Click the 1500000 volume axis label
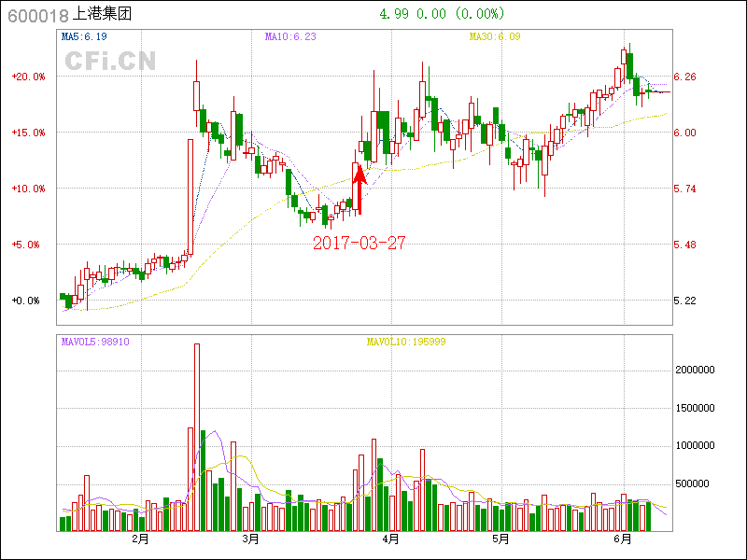747x560 pixels. (695, 408)
